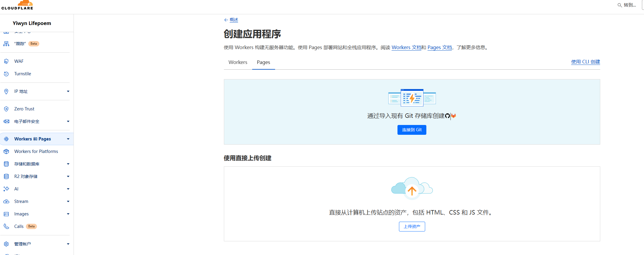
Task: Click the Zero Trust icon
Action: [x=6, y=109]
